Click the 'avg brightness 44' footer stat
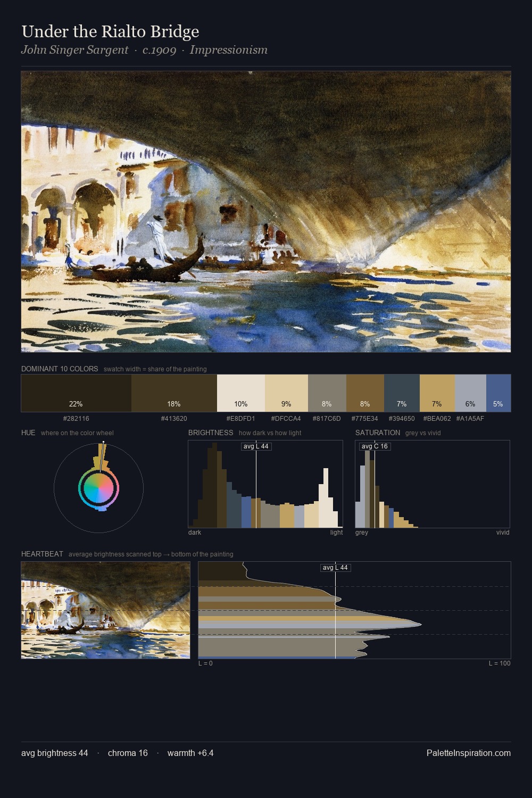 55,753
